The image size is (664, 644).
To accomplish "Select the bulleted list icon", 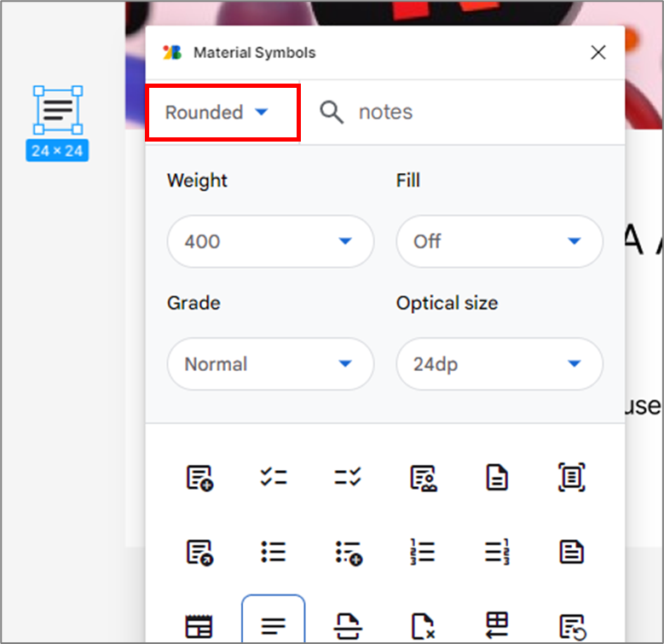I will coord(274,552).
